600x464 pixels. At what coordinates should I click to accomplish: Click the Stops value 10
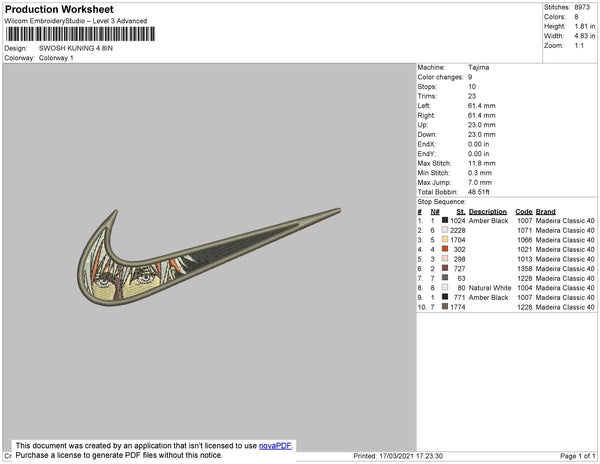(x=472, y=86)
